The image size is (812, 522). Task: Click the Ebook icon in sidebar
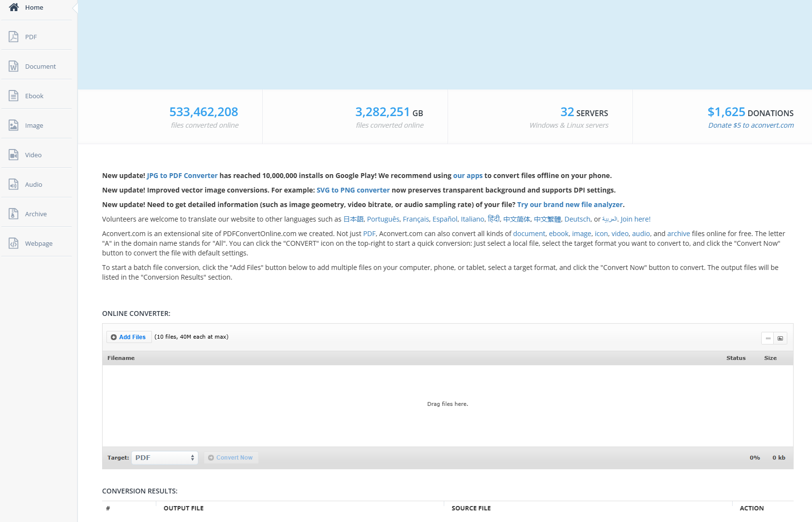[x=14, y=96]
